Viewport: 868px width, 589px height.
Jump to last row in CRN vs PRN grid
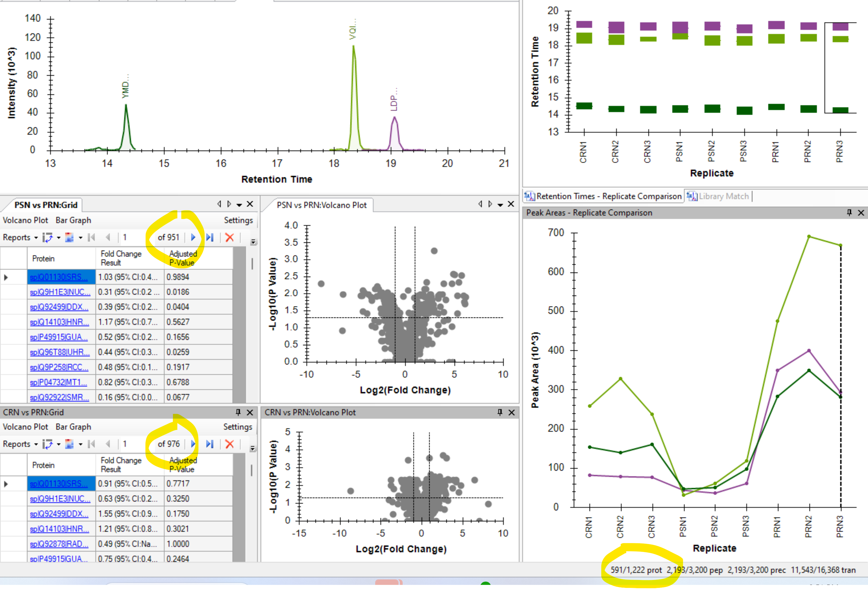click(x=210, y=444)
